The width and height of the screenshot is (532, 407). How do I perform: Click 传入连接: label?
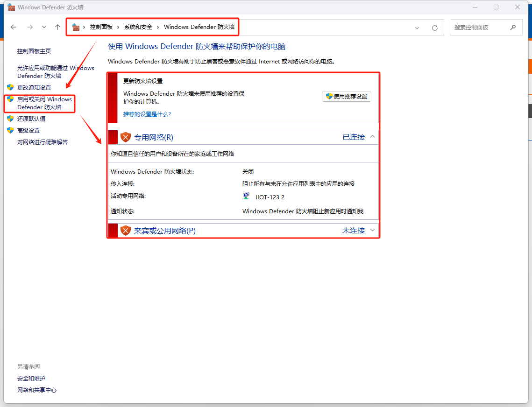[x=122, y=184]
